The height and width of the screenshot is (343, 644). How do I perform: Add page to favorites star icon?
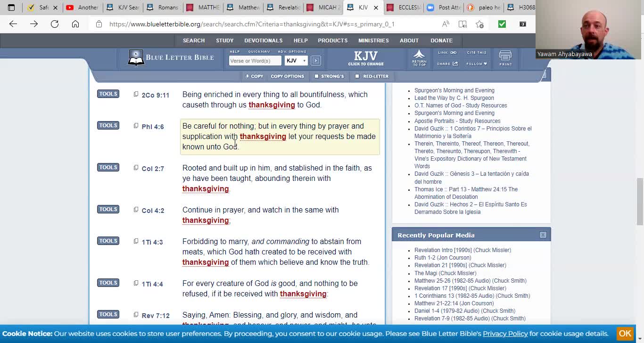click(x=479, y=24)
